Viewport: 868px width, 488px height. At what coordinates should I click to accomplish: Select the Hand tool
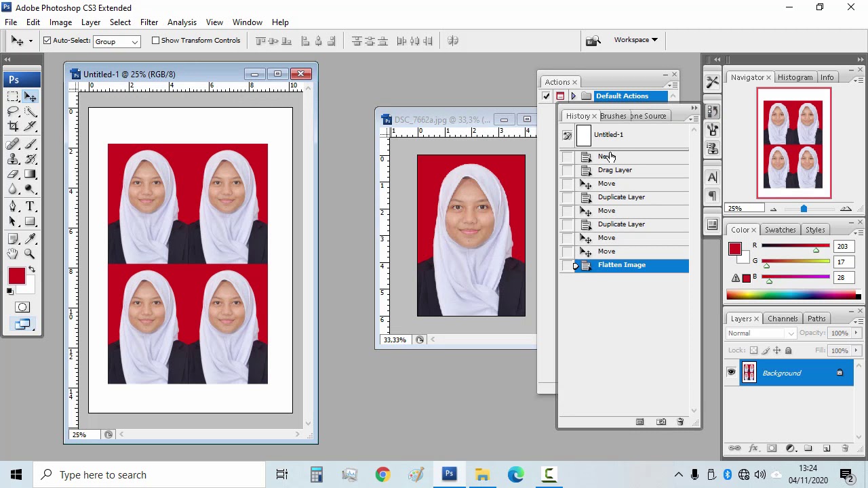coord(13,254)
